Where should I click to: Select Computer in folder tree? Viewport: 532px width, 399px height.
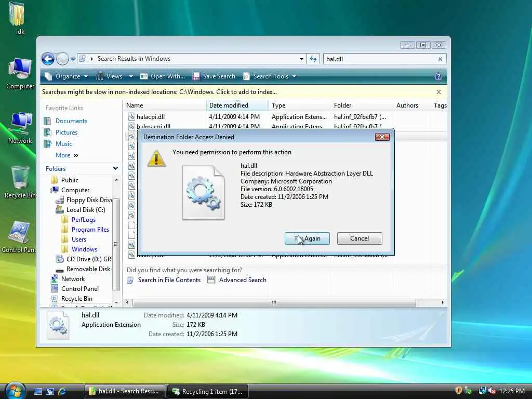(75, 190)
